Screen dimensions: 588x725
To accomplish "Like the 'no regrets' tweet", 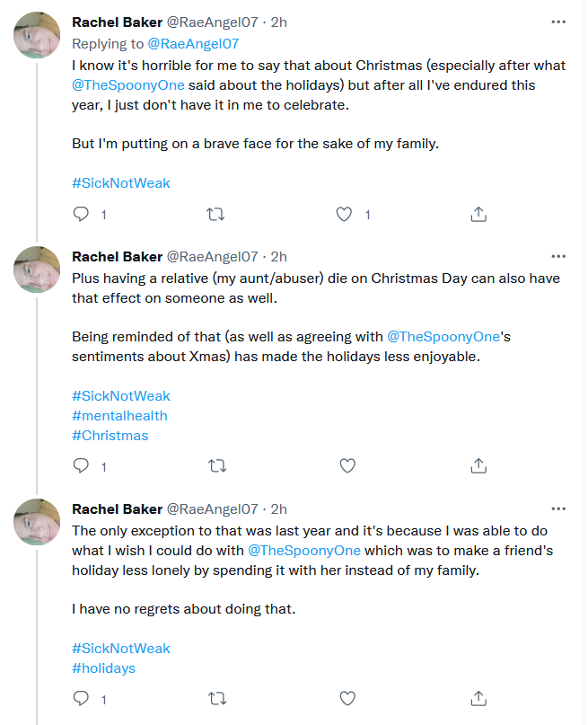I will point(347,698).
